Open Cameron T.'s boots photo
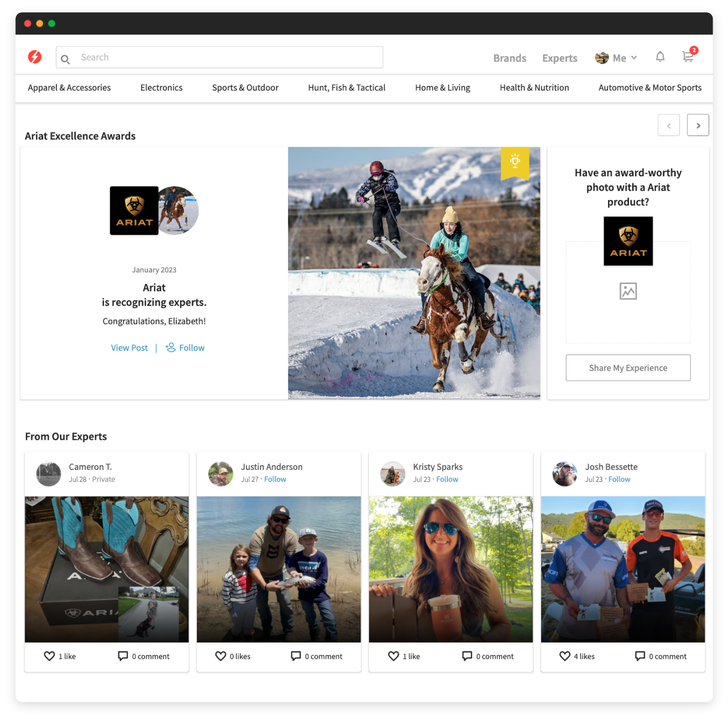The image size is (728, 719). pyautogui.click(x=107, y=569)
